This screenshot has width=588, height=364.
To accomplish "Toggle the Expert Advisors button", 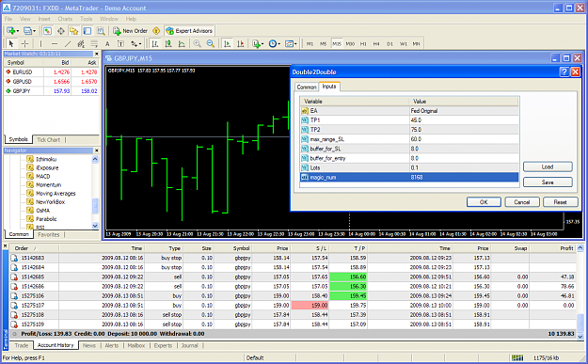I will tap(189, 31).
